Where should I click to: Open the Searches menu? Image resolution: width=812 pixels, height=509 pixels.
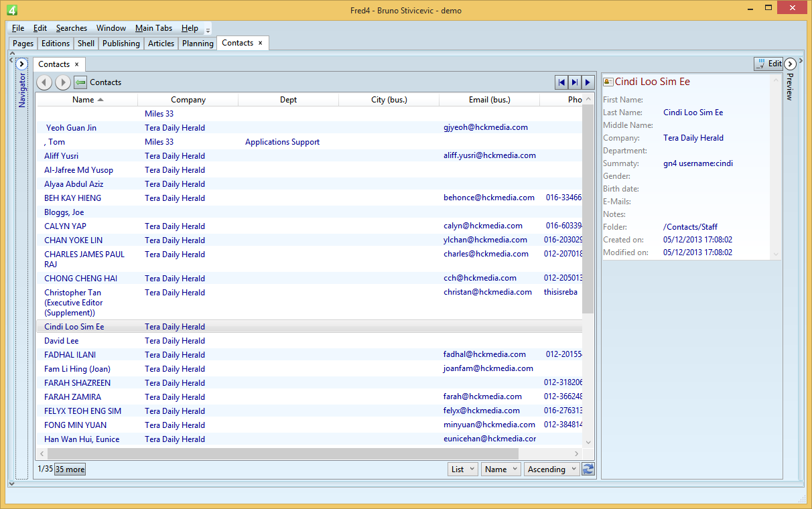72,28
